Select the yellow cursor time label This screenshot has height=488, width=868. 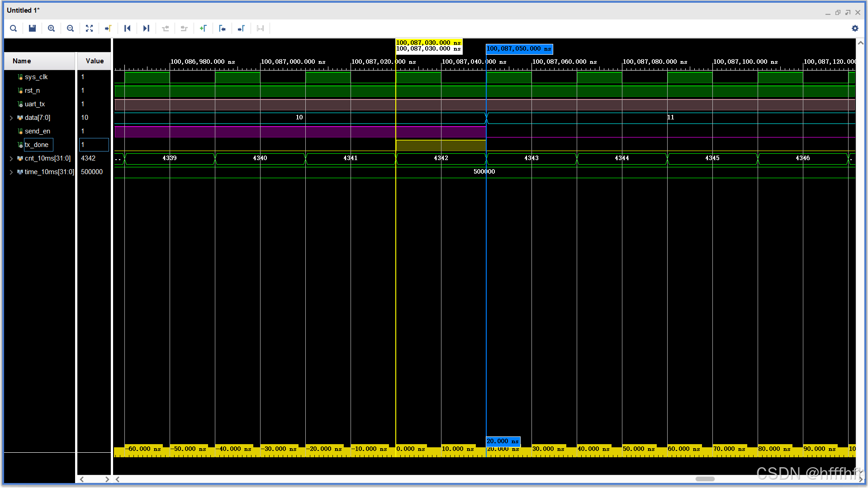(428, 43)
